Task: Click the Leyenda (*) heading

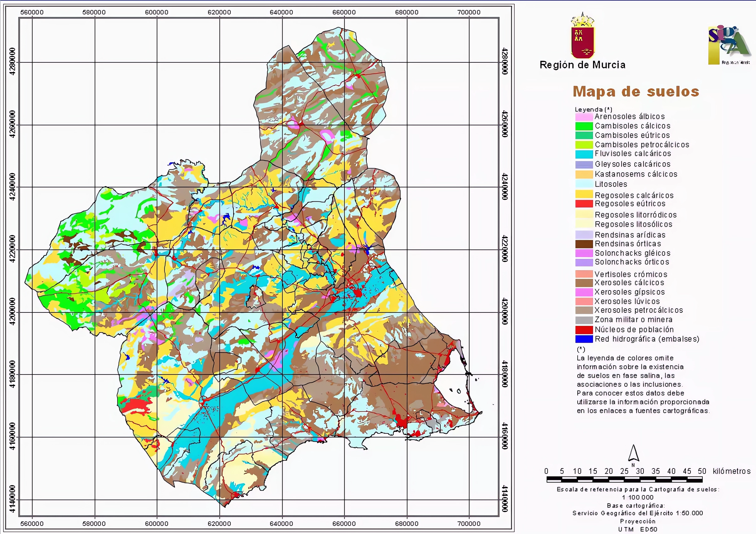Action: 593,109
